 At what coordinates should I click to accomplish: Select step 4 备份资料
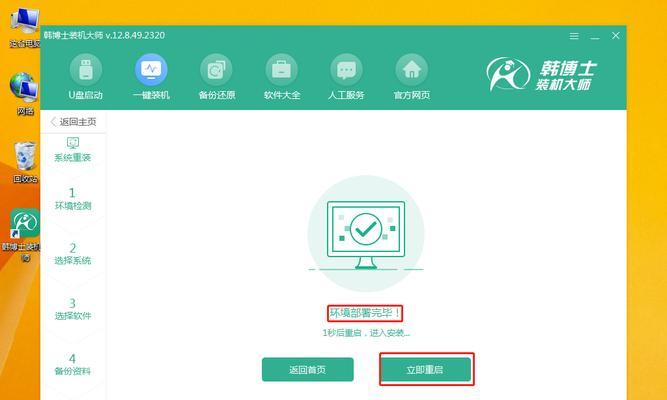click(73, 365)
